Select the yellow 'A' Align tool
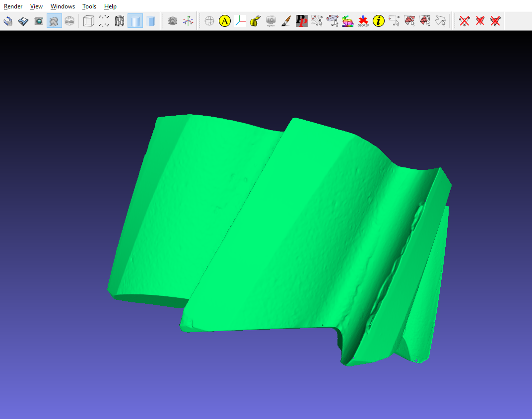Image resolution: width=532 pixels, height=419 pixels. (225, 21)
